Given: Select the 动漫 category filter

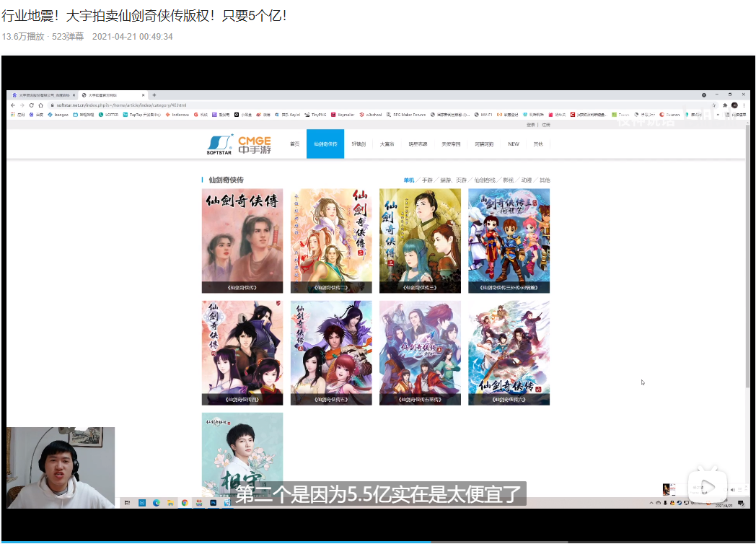Looking at the screenshot, I should point(526,180).
